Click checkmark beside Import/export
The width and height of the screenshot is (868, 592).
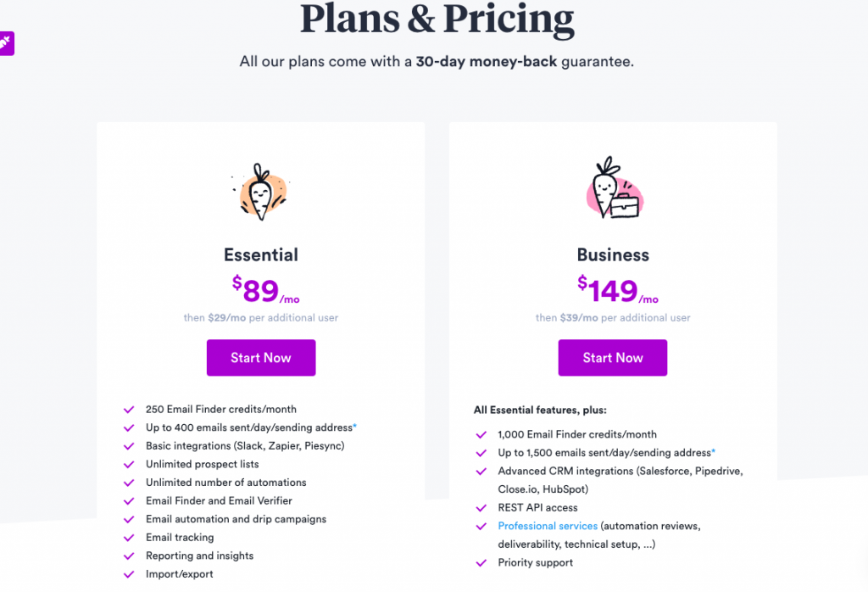(x=129, y=574)
